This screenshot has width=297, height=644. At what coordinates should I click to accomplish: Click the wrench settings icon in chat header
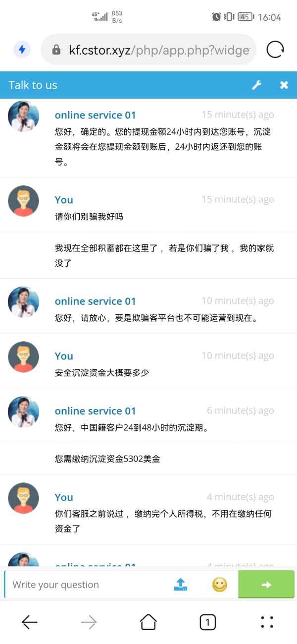(256, 85)
